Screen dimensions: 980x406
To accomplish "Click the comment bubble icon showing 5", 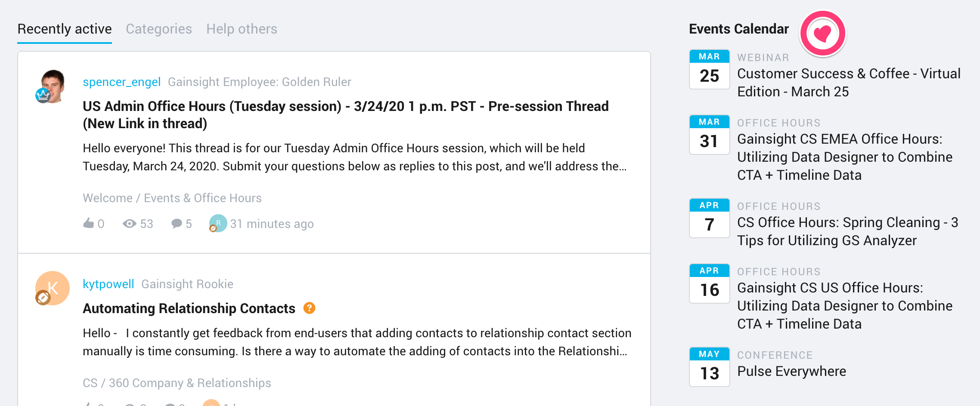I will click(x=177, y=224).
